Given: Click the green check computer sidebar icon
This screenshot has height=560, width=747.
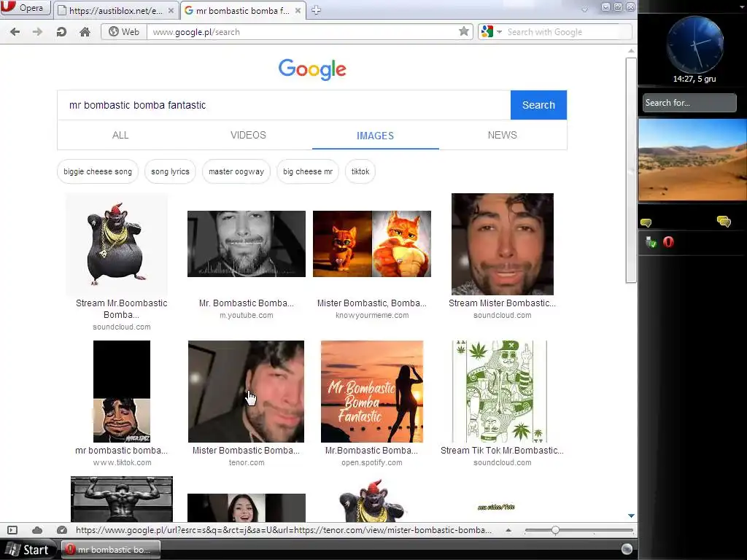Looking at the screenshot, I should point(651,242).
